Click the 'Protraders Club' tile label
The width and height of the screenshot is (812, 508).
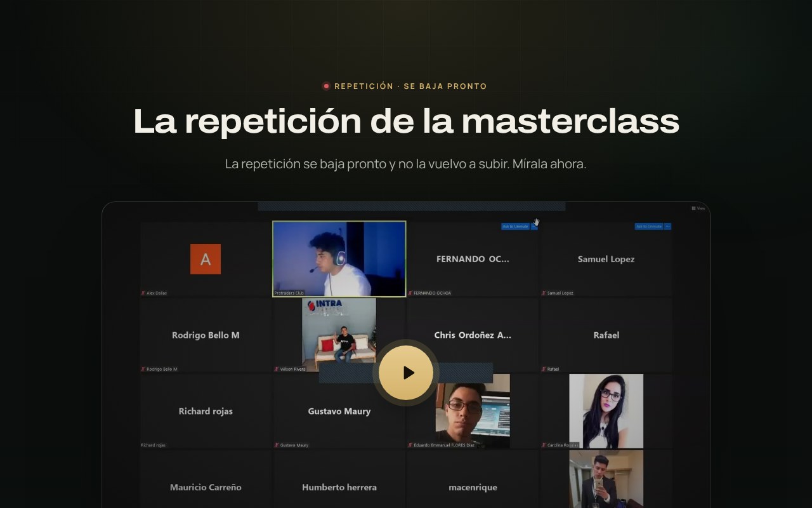coord(289,293)
